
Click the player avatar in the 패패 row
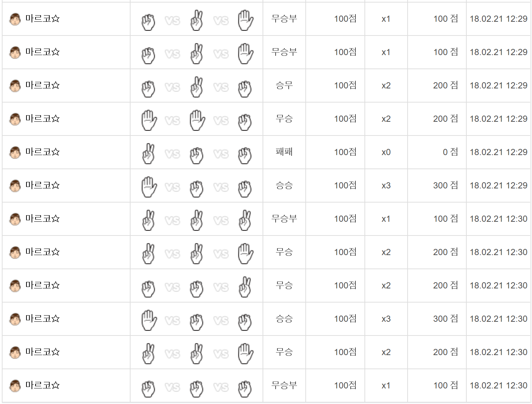click(x=15, y=152)
